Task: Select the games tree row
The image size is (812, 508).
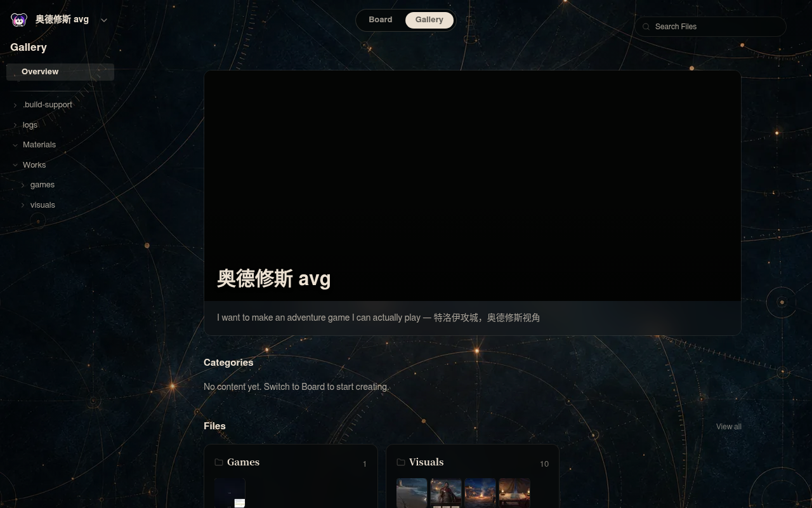Action: (x=60, y=185)
